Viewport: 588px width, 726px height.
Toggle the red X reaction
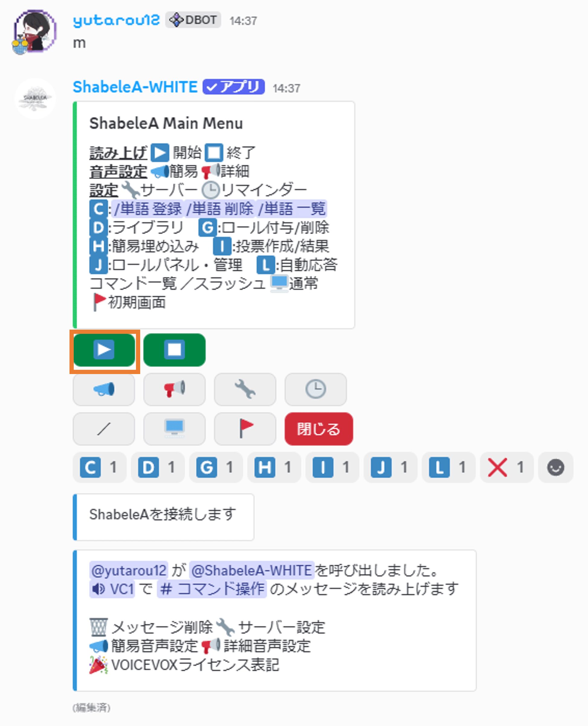click(x=507, y=467)
